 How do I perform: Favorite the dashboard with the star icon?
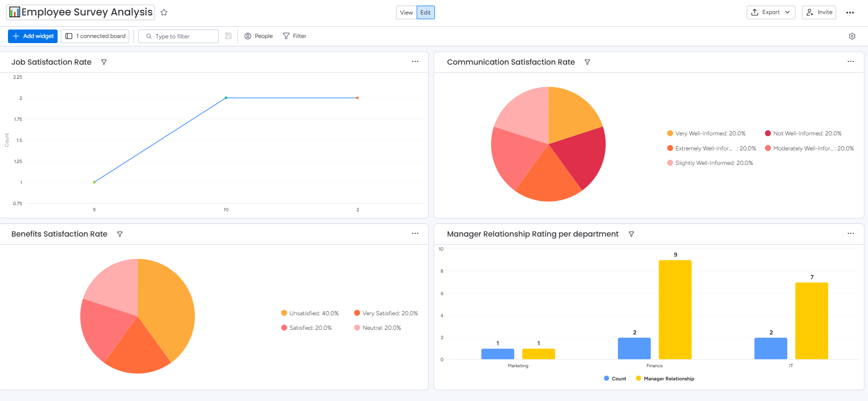click(164, 13)
